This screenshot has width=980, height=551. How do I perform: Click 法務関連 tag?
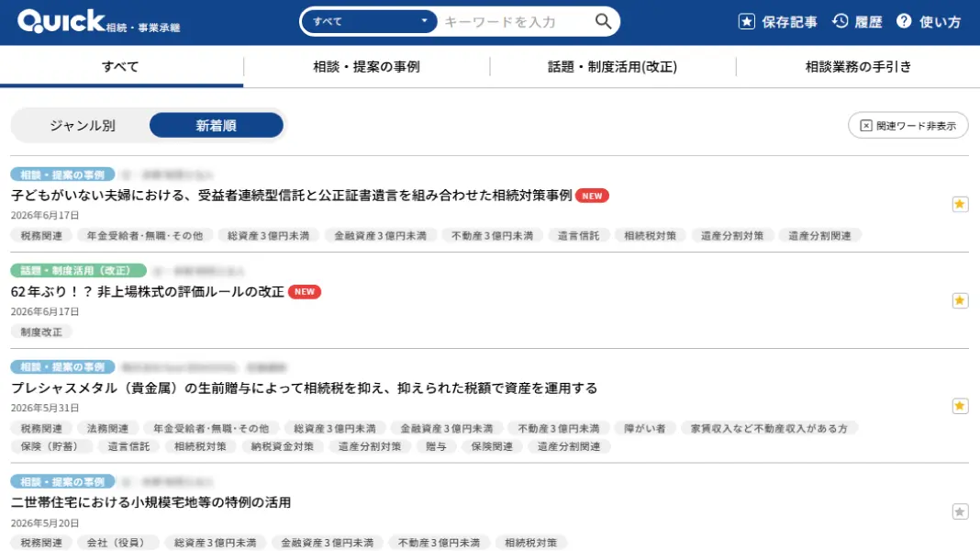pyautogui.click(x=107, y=429)
